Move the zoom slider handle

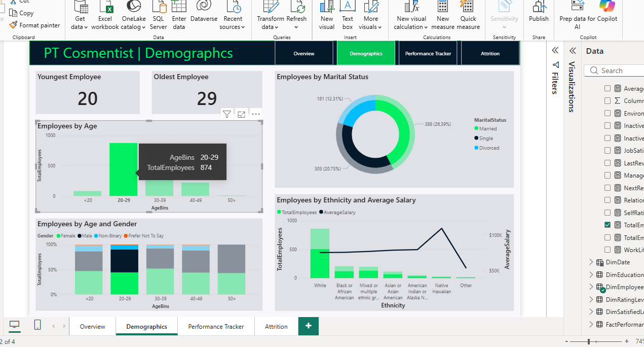click(x=589, y=341)
